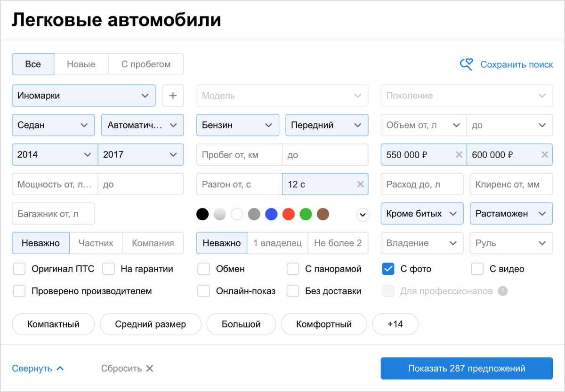This screenshot has height=392, width=565.
Task: Select the Большой tag
Action: [x=241, y=324]
